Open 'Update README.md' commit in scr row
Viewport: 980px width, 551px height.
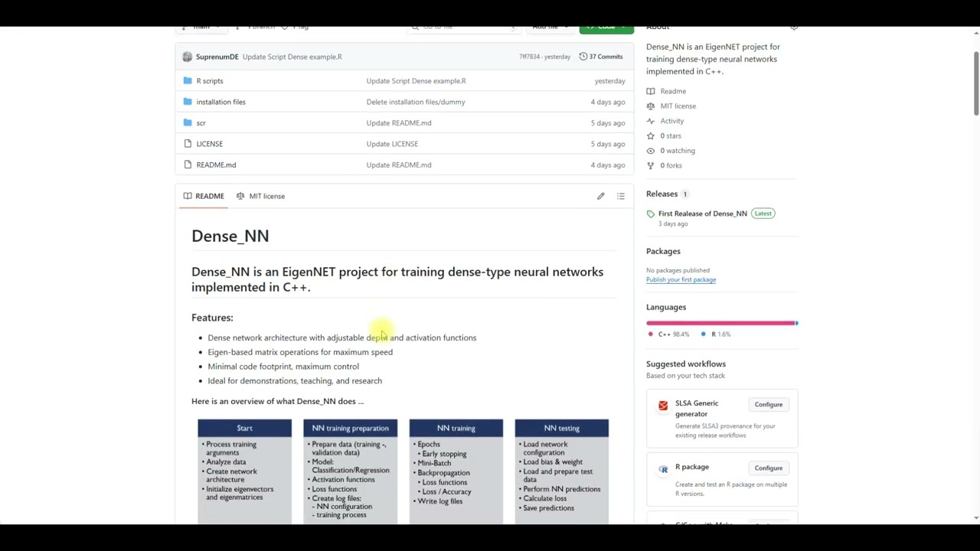399,122
